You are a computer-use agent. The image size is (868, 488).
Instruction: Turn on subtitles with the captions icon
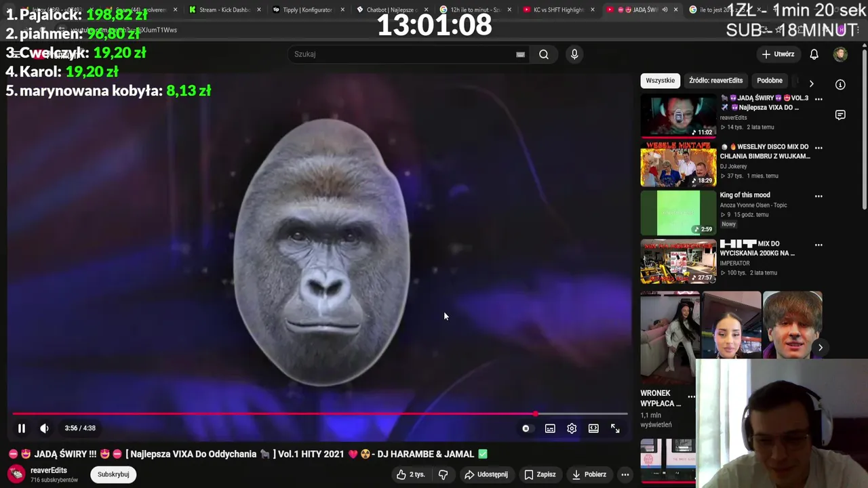click(550, 428)
